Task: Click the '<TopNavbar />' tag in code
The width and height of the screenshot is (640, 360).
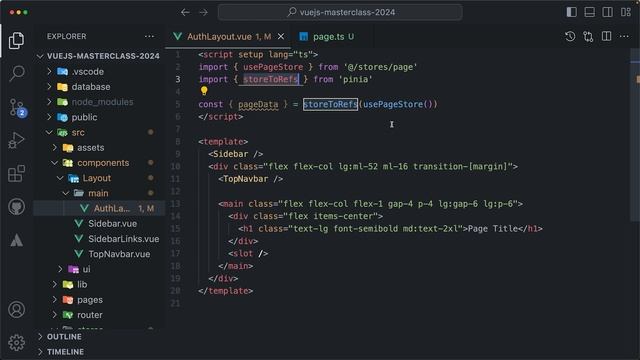Action: pyautogui.click(x=251, y=179)
